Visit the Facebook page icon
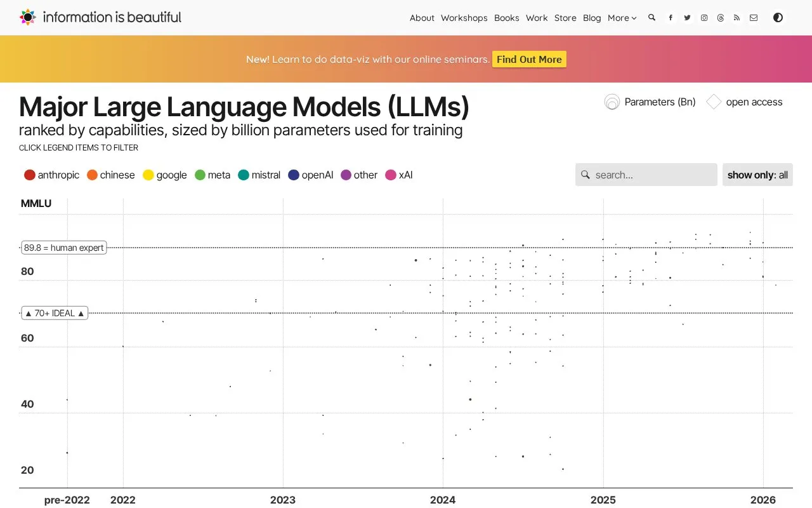 pos(671,18)
